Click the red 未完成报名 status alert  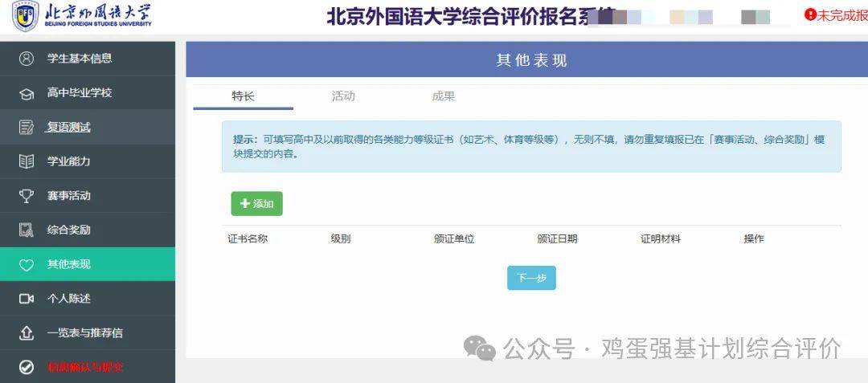coord(836,15)
